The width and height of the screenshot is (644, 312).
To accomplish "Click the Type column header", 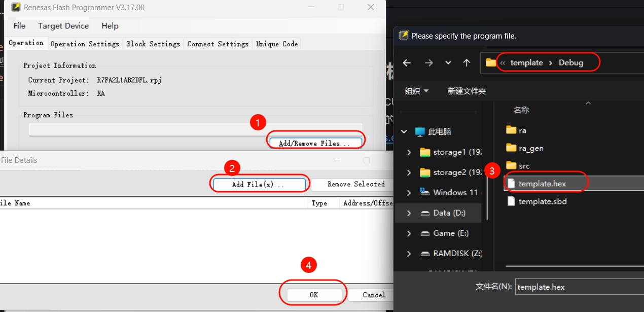I will 324,203.
